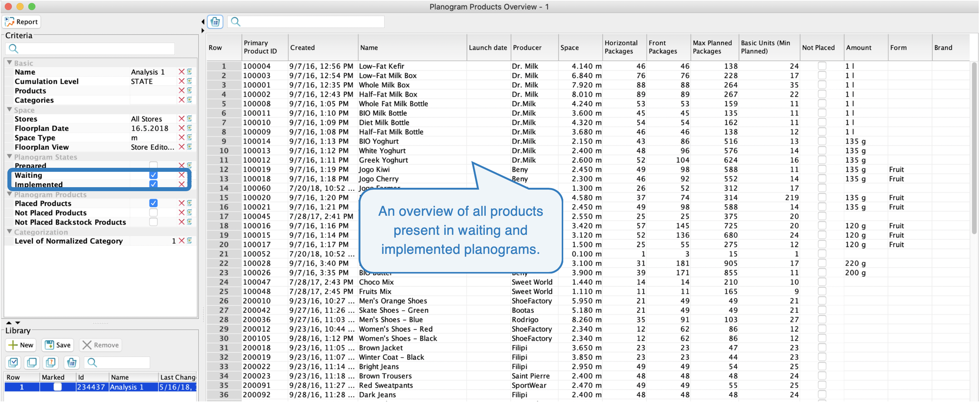The width and height of the screenshot is (980, 402).
Task: Clear the Cumulation Level criterion with red X
Action: (182, 81)
